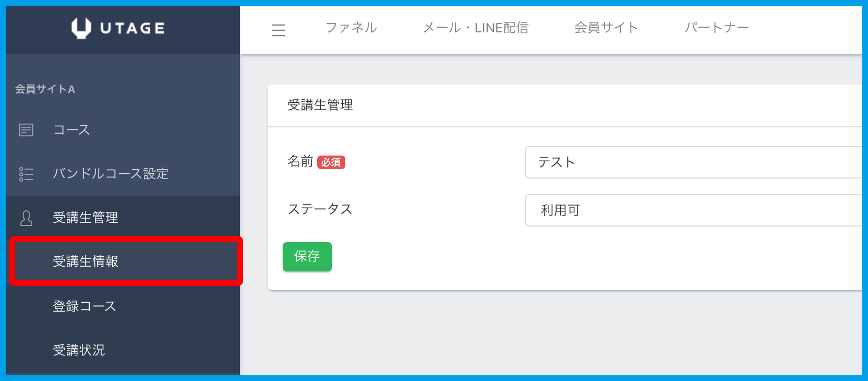Open 登録コース in the sidebar submenu
The width and height of the screenshot is (868, 381).
(x=85, y=306)
